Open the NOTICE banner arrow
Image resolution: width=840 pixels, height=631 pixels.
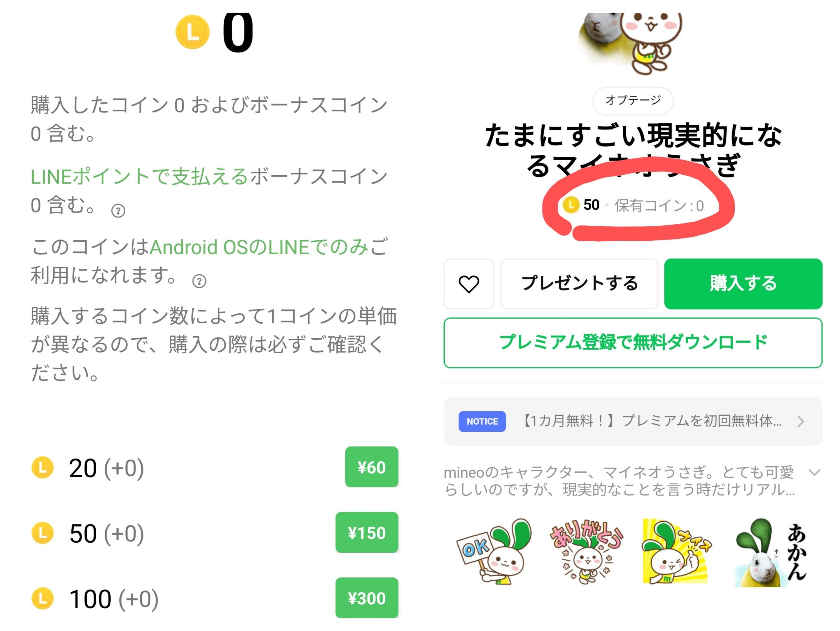pyautogui.click(x=801, y=421)
